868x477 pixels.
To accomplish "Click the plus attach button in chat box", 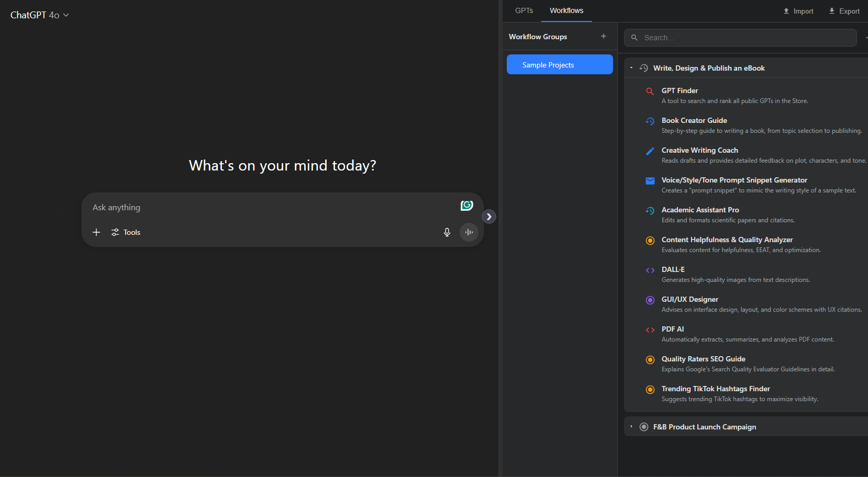I will click(96, 232).
